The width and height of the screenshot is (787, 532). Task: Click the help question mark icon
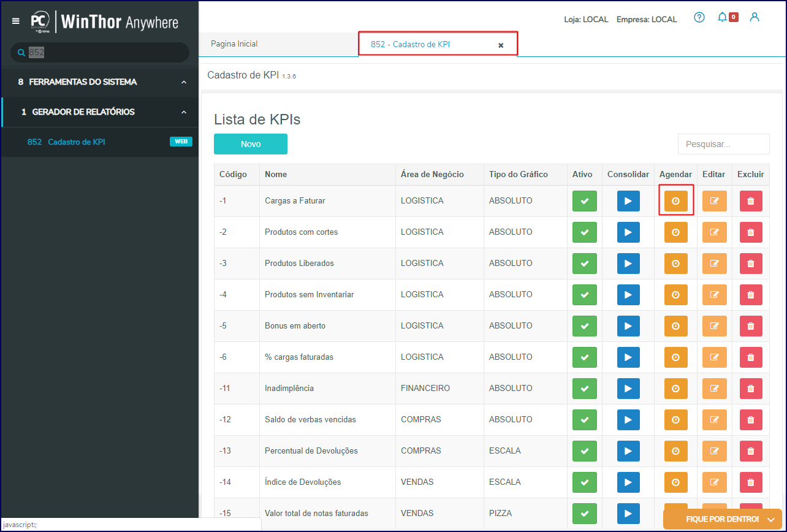699,17
